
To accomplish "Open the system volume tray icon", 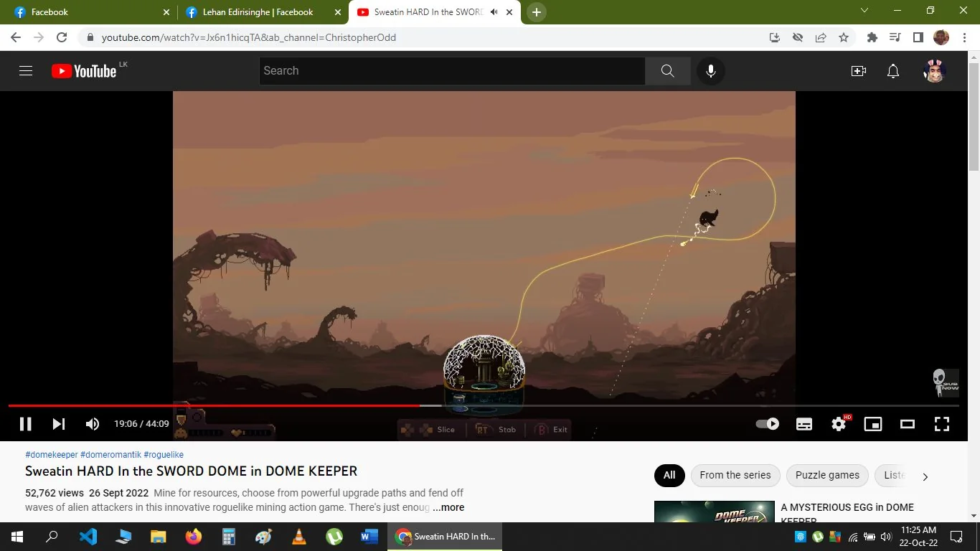I will pyautogui.click(x=885, y=537).
